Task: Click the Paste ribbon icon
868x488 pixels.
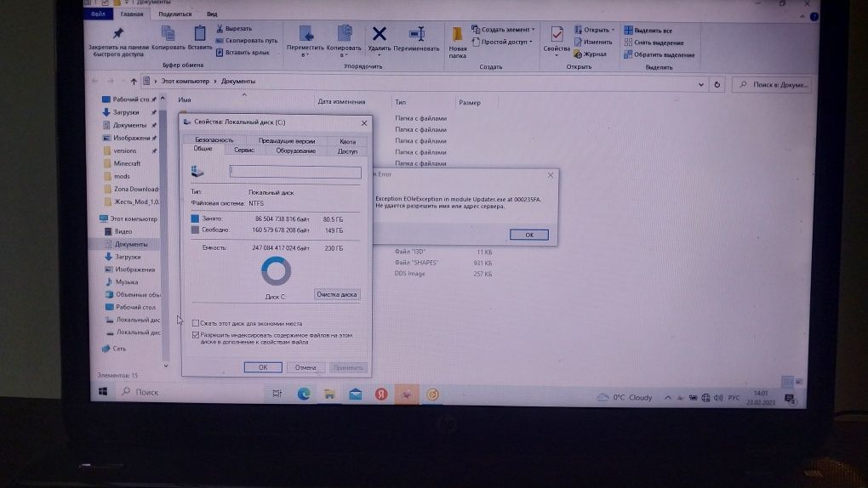Action: click(199, 34)
